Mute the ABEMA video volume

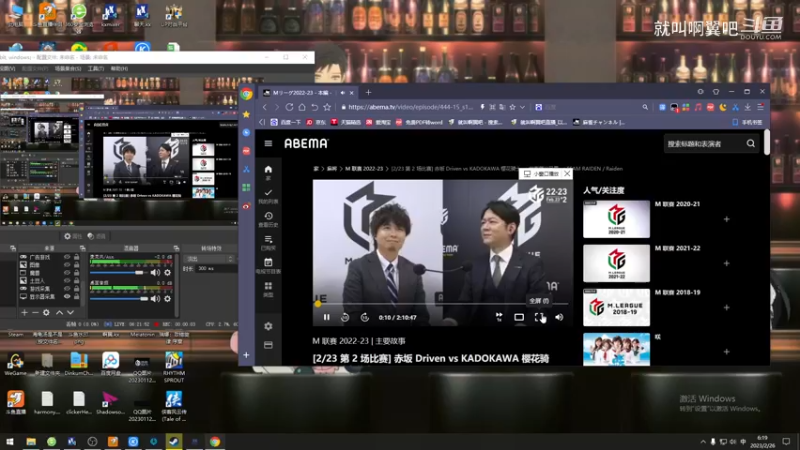pyautogui.click(x=559, y=317)
